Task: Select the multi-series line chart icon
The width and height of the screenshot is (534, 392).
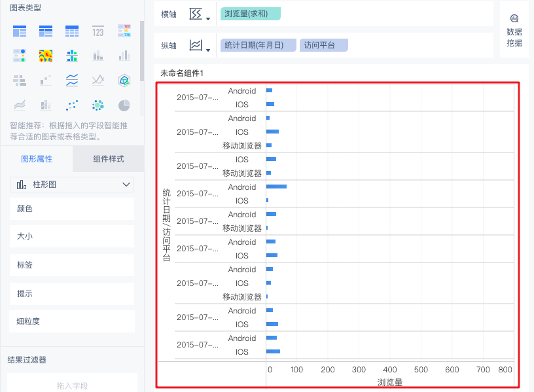Action: click(x=98, y=80)
